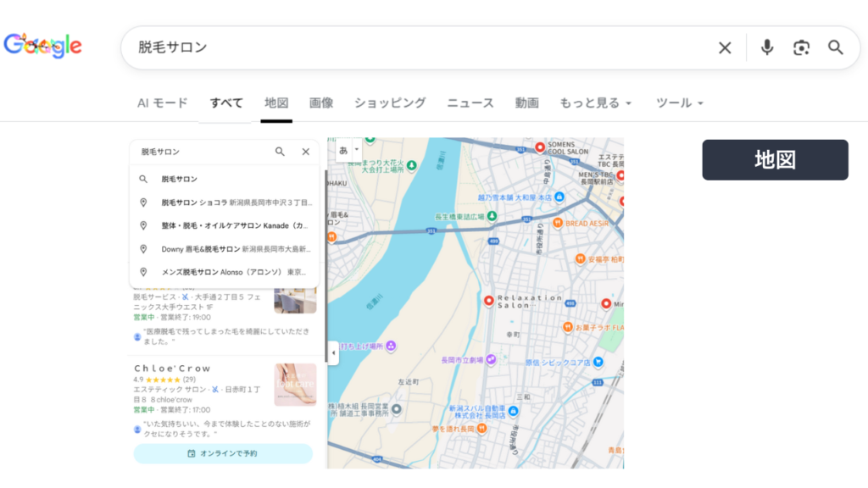Switch to the ニュース tab
Image resolution: width=868 pixels, height=488 pixels.
pos(470,102)
